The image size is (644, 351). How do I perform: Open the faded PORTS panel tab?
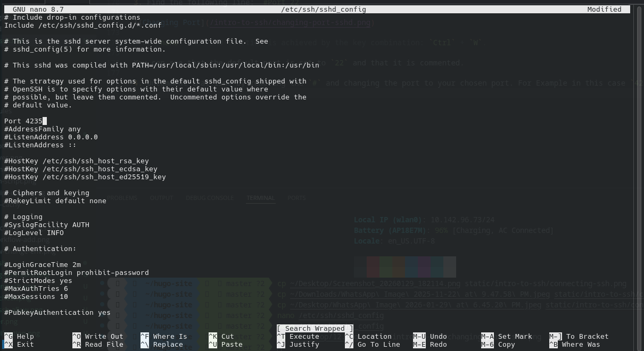(296, 198)
